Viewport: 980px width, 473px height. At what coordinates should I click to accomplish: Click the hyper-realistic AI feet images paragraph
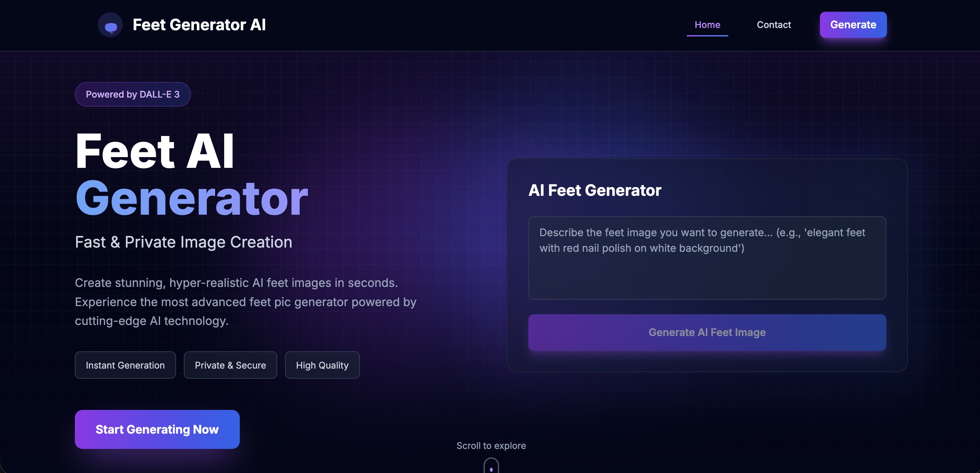tap(246, 302)
